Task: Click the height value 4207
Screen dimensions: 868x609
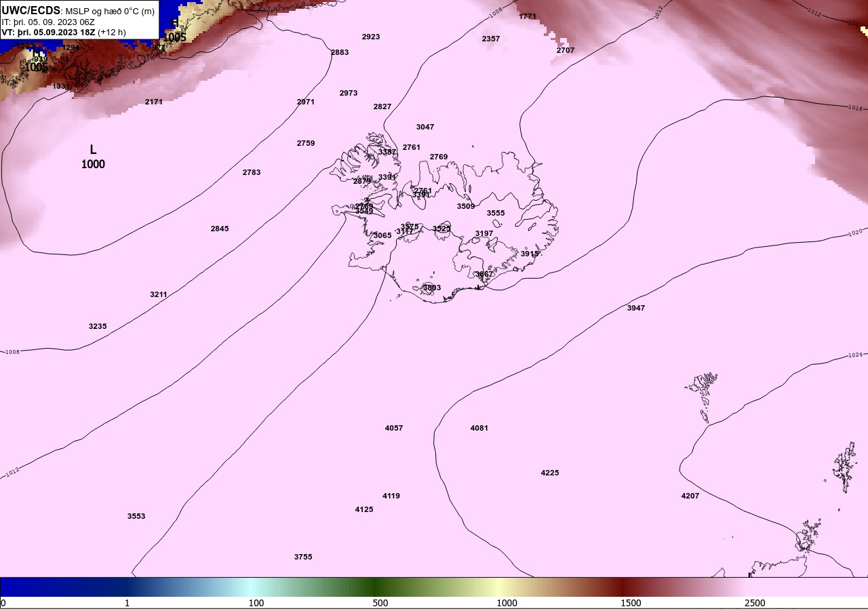Action: click(x=690, y=496)
